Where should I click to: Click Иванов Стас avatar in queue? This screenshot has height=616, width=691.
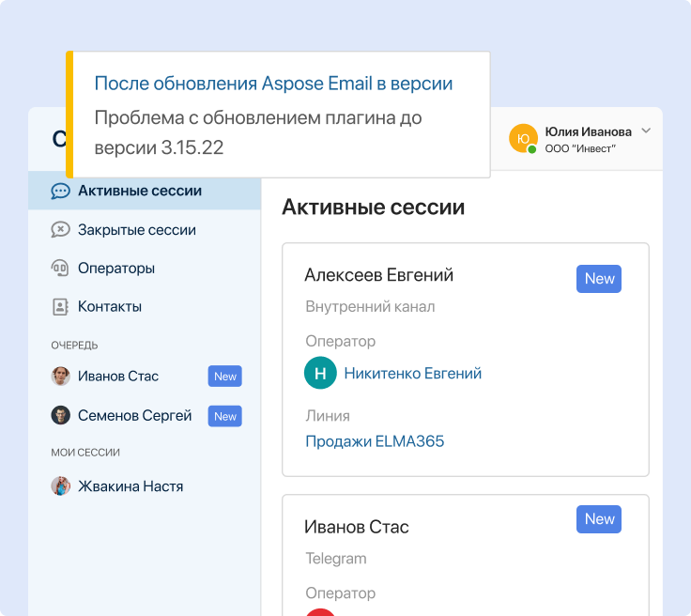60,377
